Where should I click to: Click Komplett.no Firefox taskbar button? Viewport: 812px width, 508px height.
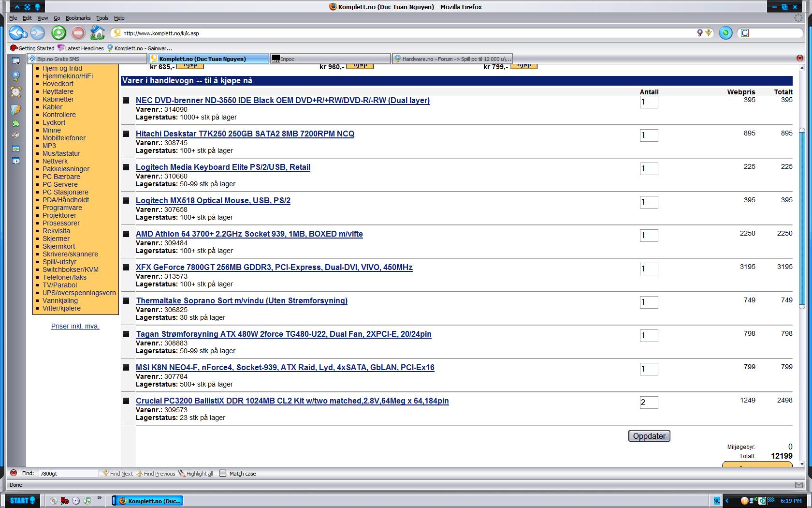pos(147,501)
